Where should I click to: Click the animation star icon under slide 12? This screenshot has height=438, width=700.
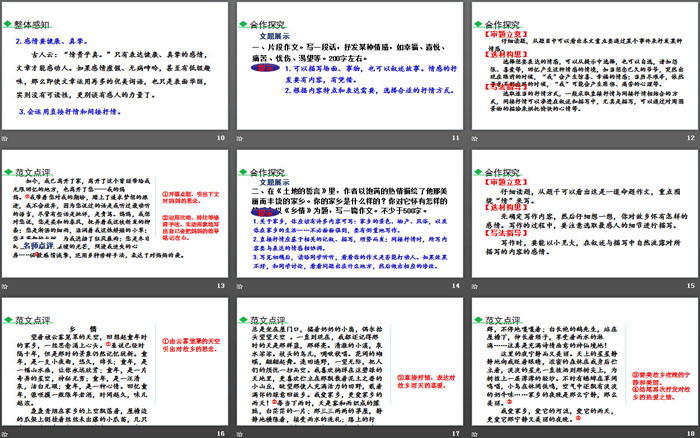475,138
